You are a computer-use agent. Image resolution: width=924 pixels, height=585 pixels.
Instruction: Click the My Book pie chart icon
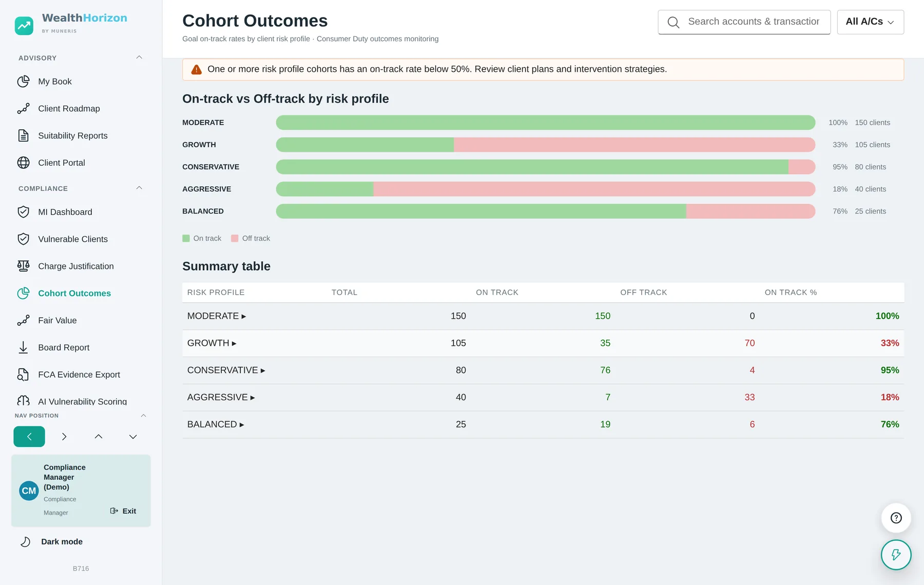pos(23,82)
